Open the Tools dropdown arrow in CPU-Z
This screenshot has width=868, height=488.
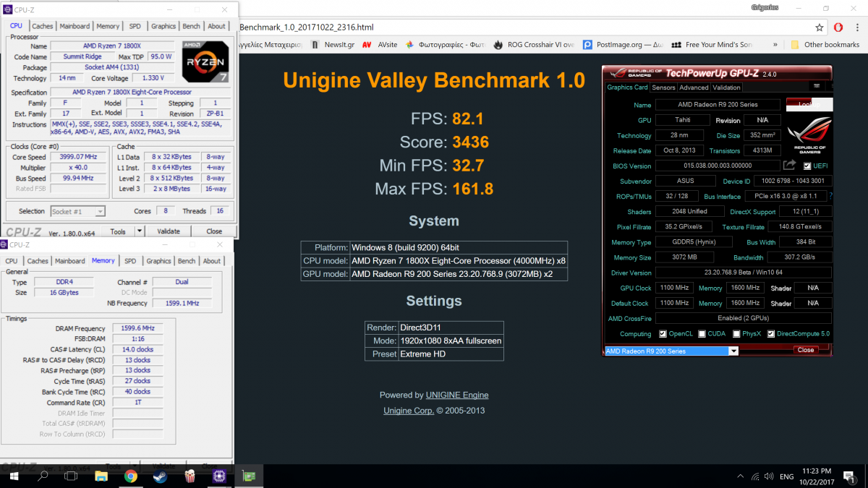click(x=140, y=231)
